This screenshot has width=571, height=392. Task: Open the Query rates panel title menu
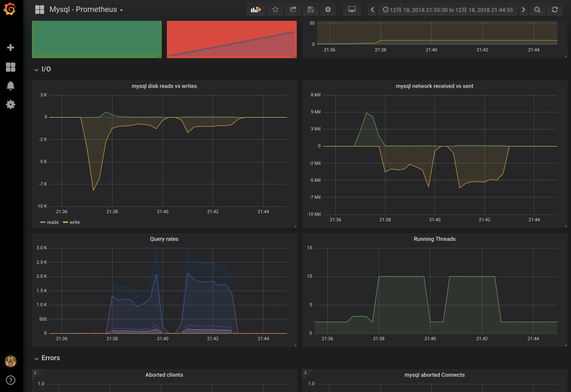tap(164, 239)
